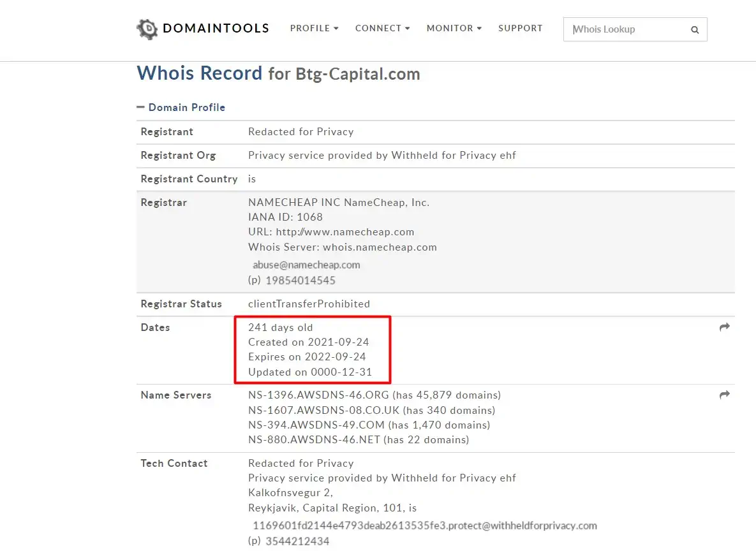
Task: Click 'Reykjavik, Capital Region, 101, is' line
Action: tap(332, 508)
